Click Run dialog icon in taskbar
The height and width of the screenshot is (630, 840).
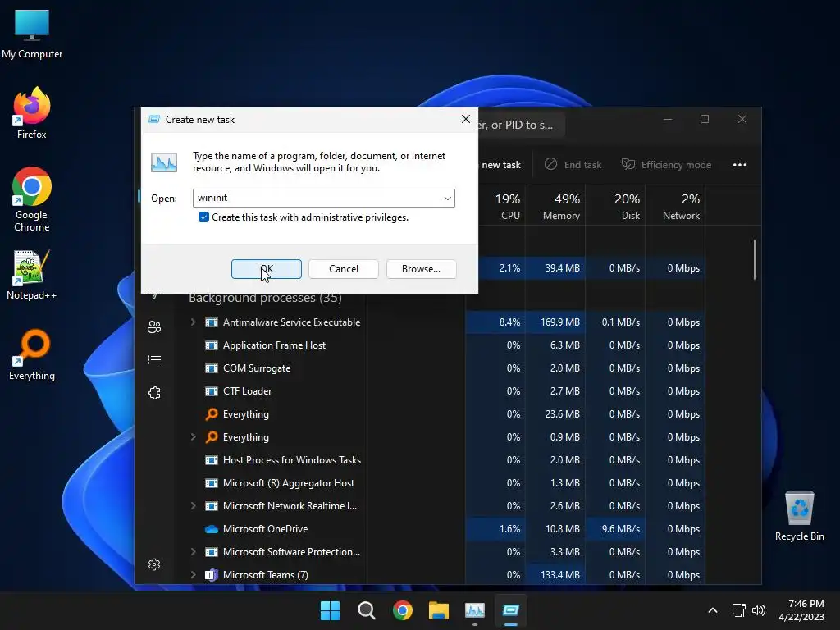pyautogui.click(x=510, y=610)
